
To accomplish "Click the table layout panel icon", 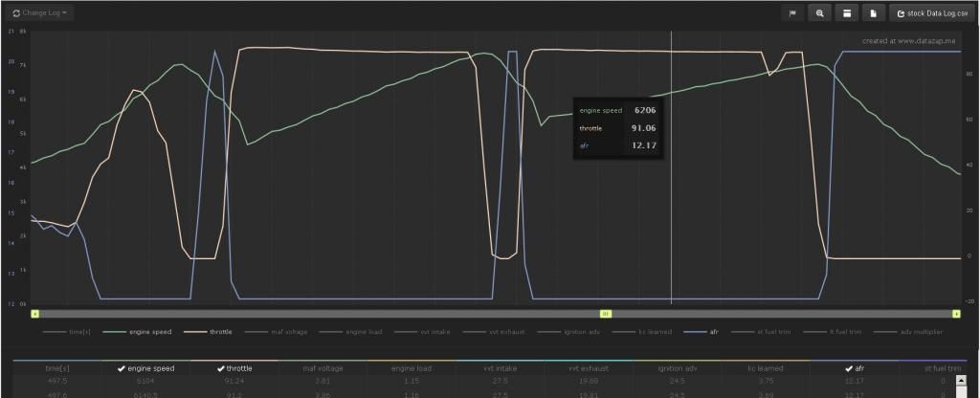I will pyautogui.click(x=846, y=13).
